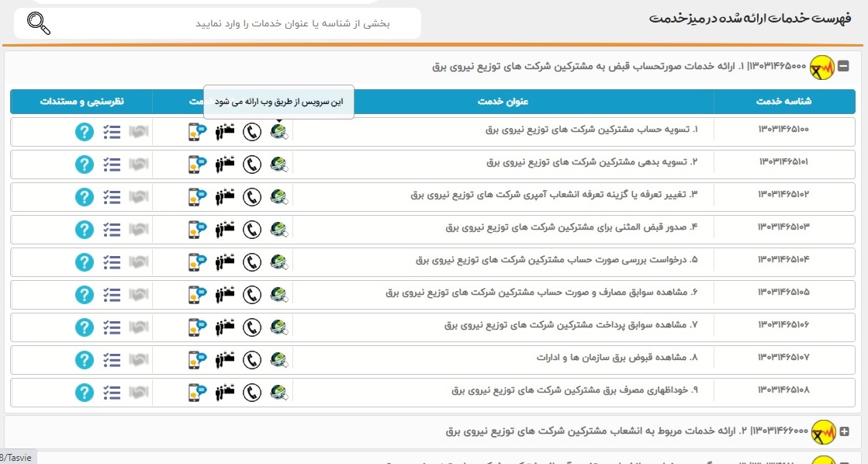Click service ID cell 13031465103
The height and width of the screenshot is (464, 868).
784,227
